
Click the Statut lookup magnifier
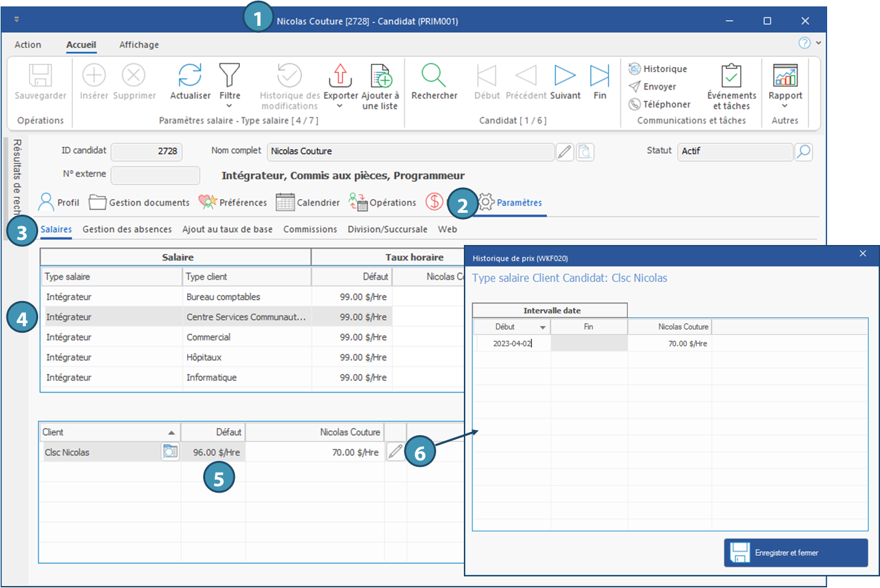click(803, 152)
